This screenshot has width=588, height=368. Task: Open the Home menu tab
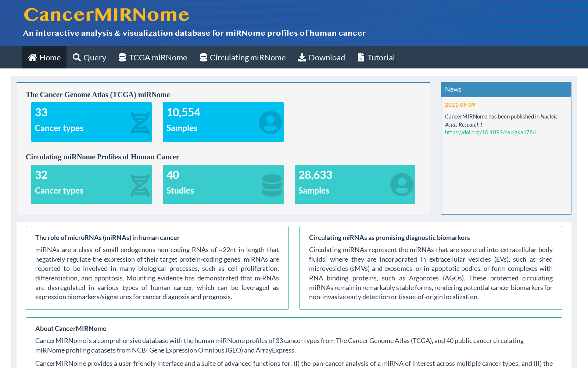click(x=44, y=57)
